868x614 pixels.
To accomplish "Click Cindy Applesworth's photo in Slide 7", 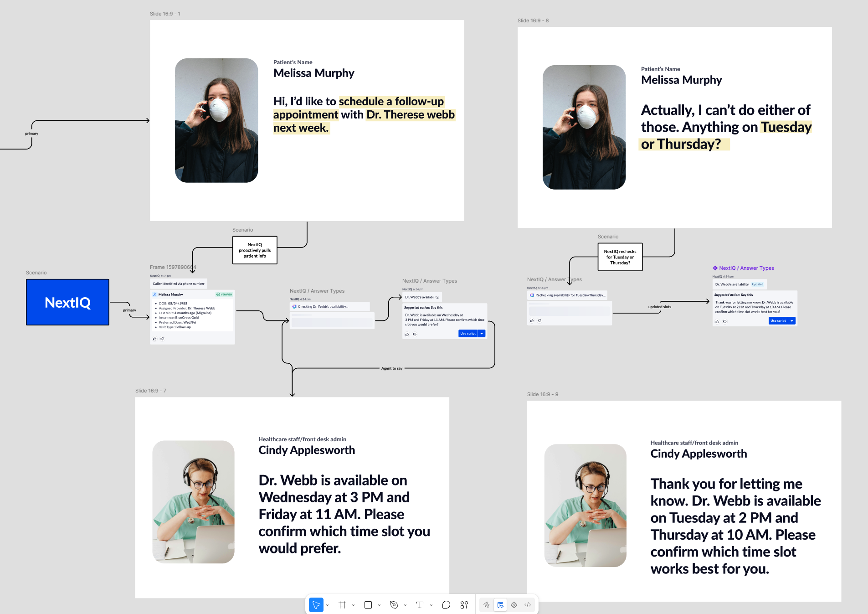I will (194, 502).
